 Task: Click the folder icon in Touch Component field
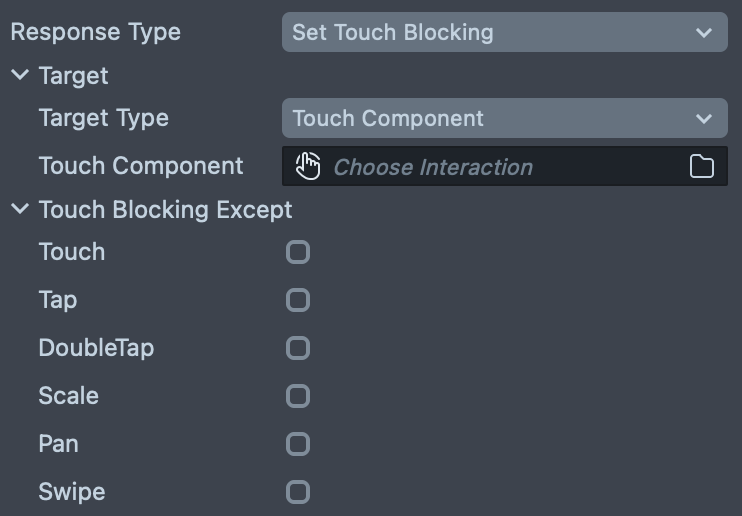(x=702, y=167)
